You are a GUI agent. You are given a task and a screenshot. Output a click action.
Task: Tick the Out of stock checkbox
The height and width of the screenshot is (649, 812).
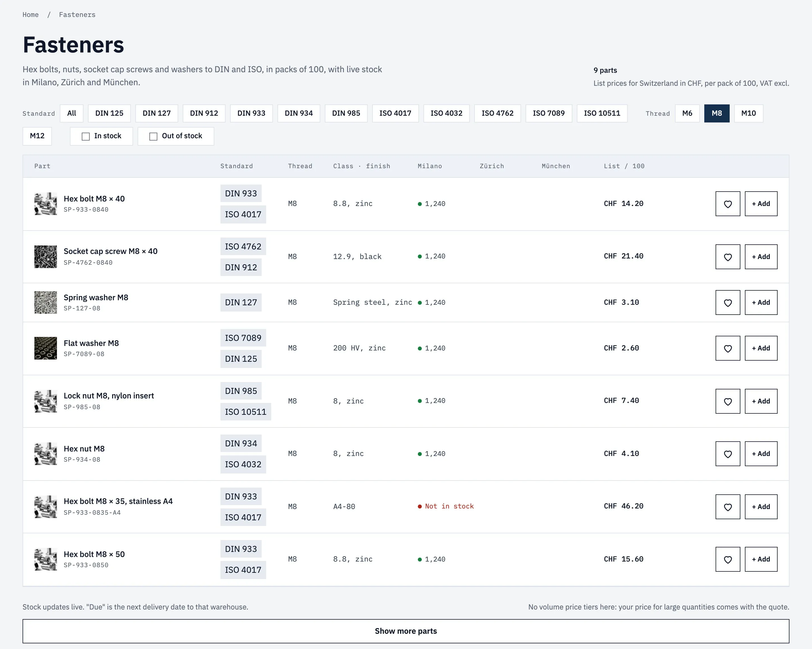point(153,137)
